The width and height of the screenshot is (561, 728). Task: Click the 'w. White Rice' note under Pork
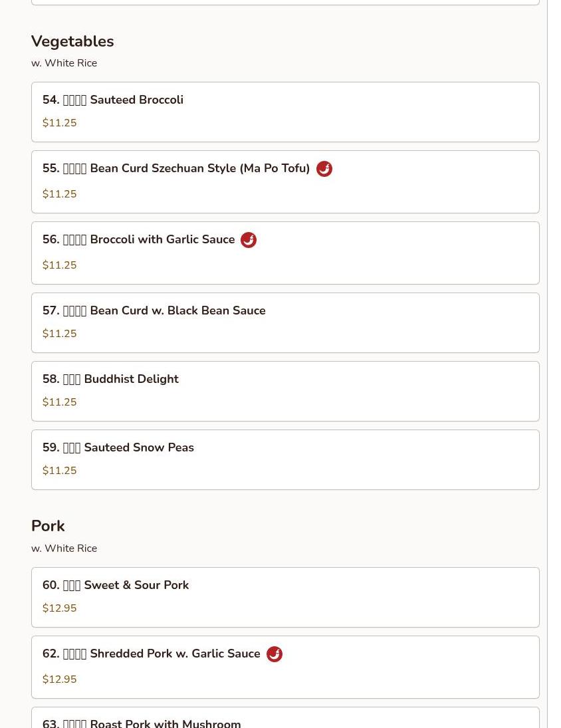(64, 548)
